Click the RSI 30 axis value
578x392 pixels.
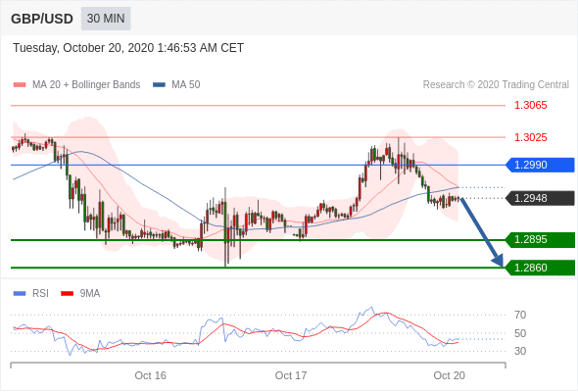tap(520, 351)
